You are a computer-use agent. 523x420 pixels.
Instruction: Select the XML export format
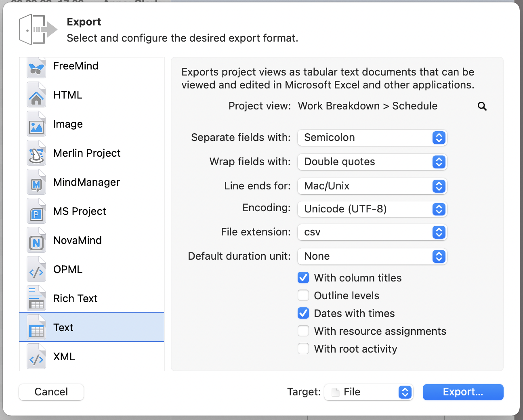(x=63, y=356)
